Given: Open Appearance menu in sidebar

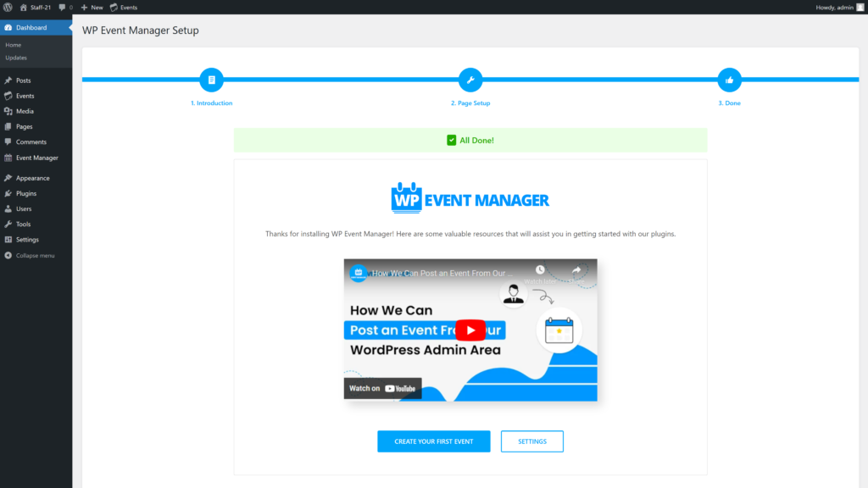Looking at the screenshot, I should click(32, 178).
